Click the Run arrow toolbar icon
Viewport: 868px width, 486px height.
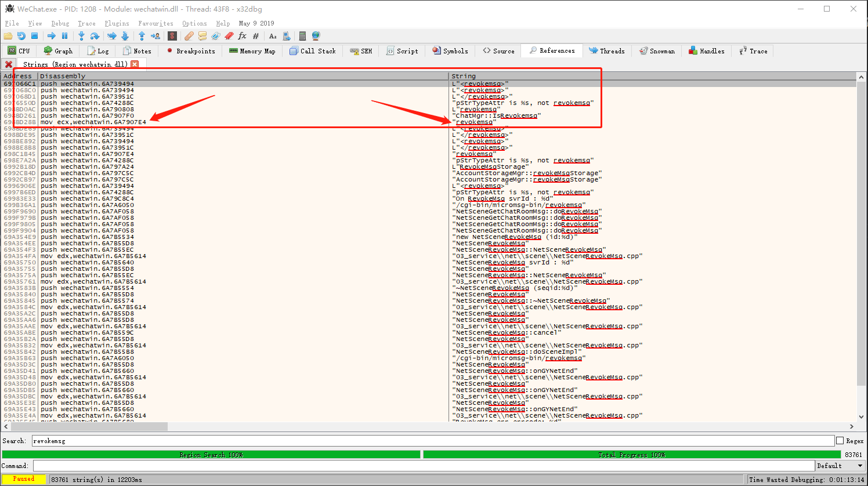pyautogui.click(x=51, y=36)
